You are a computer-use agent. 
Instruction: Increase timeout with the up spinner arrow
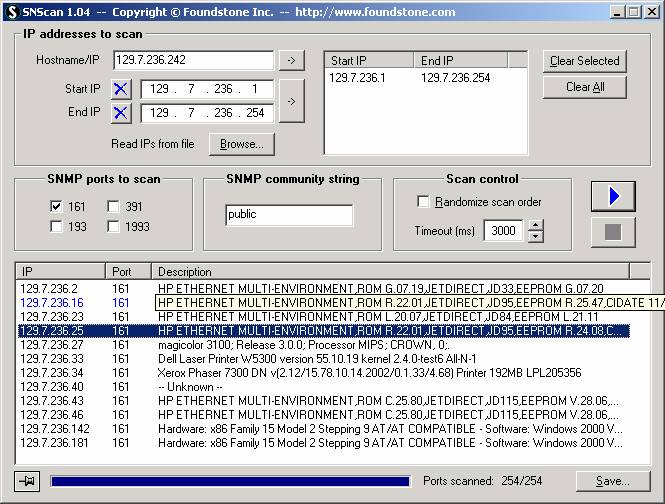[535, 226]
